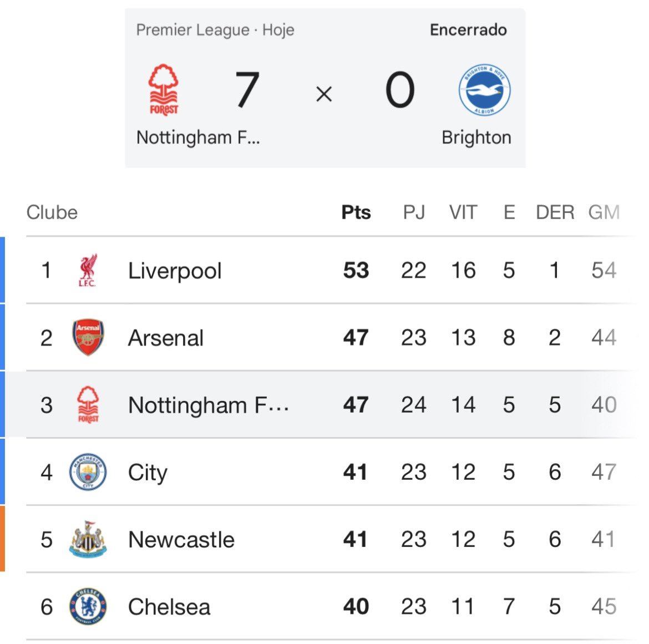
Task: Open the Liverpool team name link
Action: click(175, 271)
